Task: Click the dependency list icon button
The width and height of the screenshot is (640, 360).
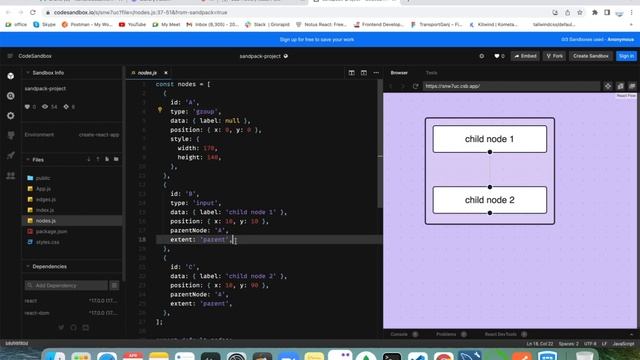Action: point(115,285)
